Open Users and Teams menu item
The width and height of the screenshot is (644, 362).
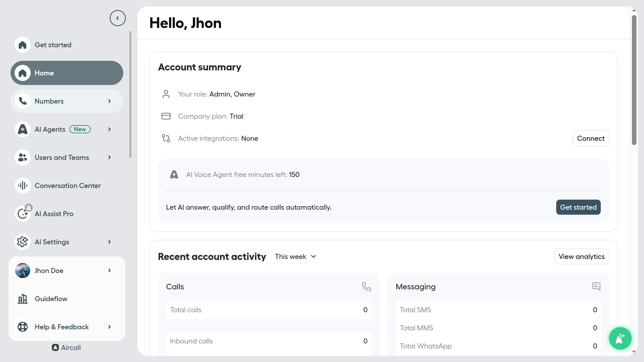click(x=67, y=157)
